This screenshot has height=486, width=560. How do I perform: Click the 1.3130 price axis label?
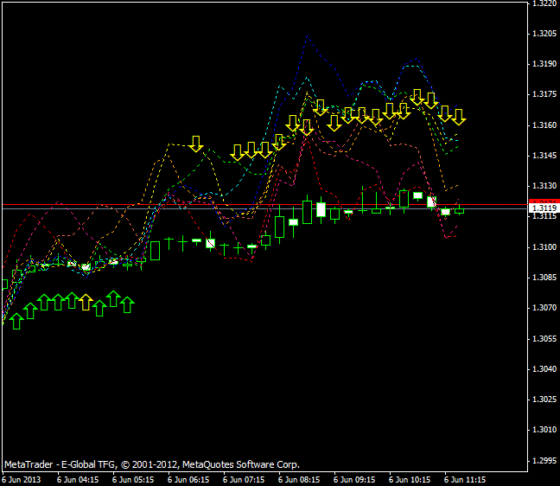click(545, 186)
